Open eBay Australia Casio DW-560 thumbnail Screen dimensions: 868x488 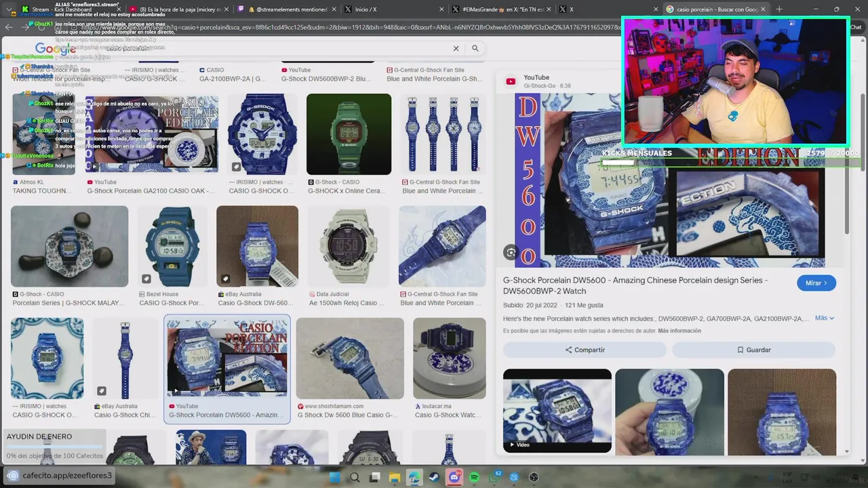257,246
